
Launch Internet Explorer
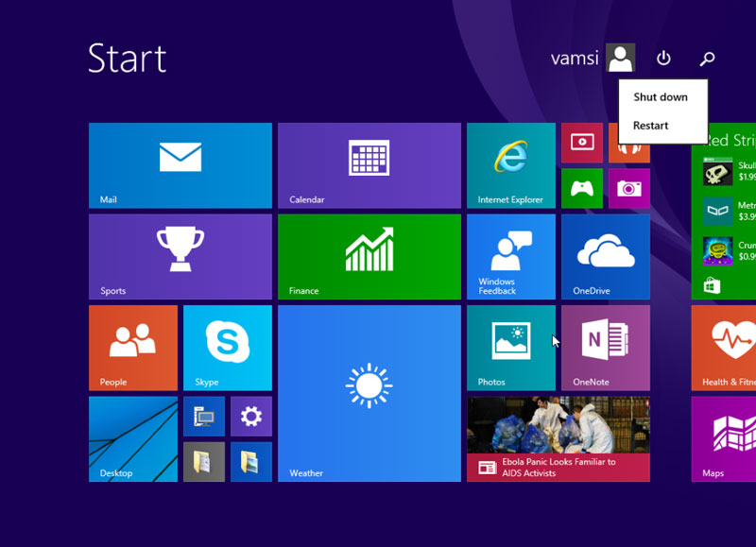510,164
